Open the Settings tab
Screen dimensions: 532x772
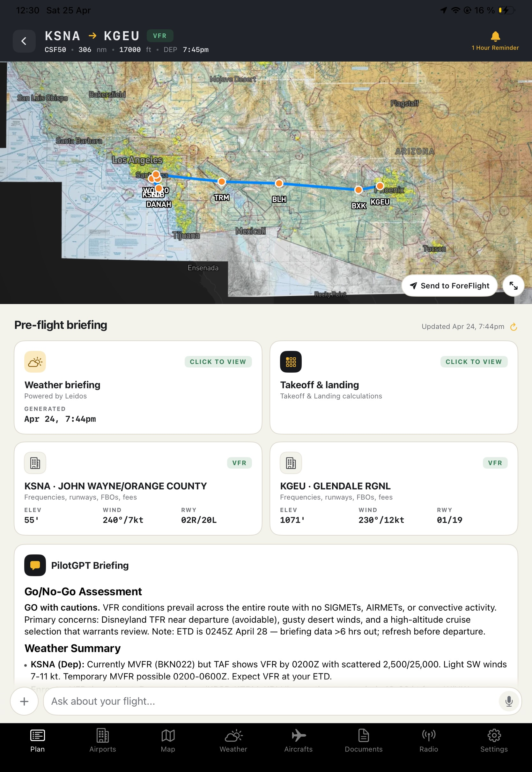(x=494, y=740)
